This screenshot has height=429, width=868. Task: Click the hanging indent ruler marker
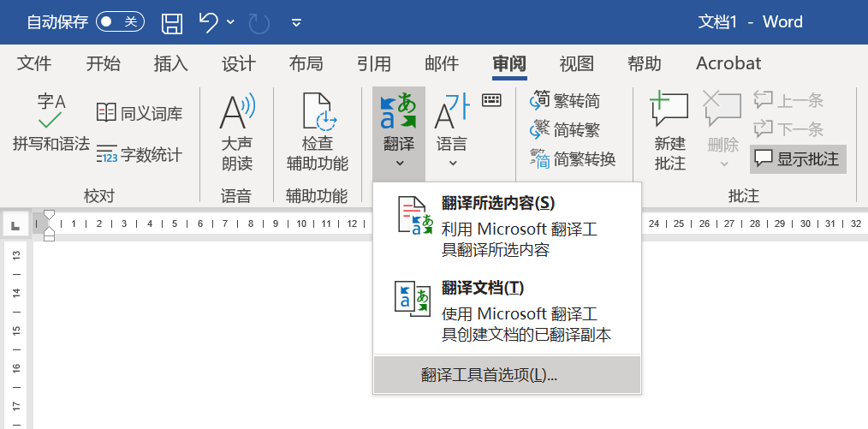point(49,230)
